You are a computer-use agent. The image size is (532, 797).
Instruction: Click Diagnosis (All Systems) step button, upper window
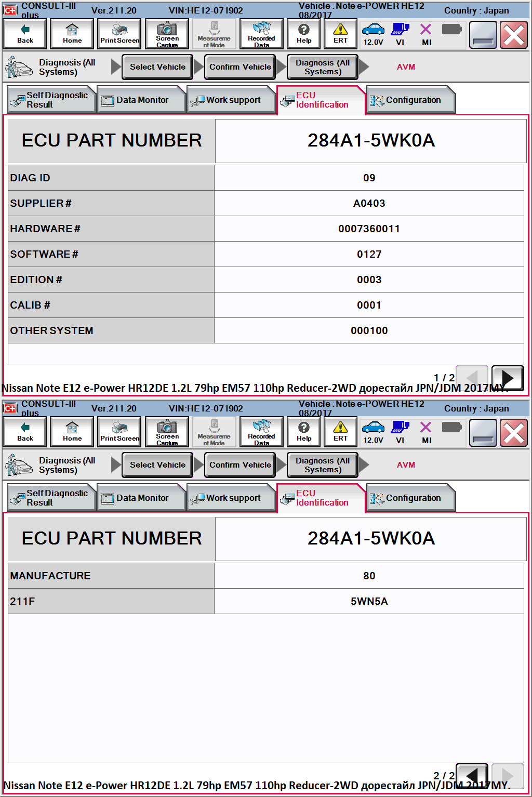coord(323,67)
